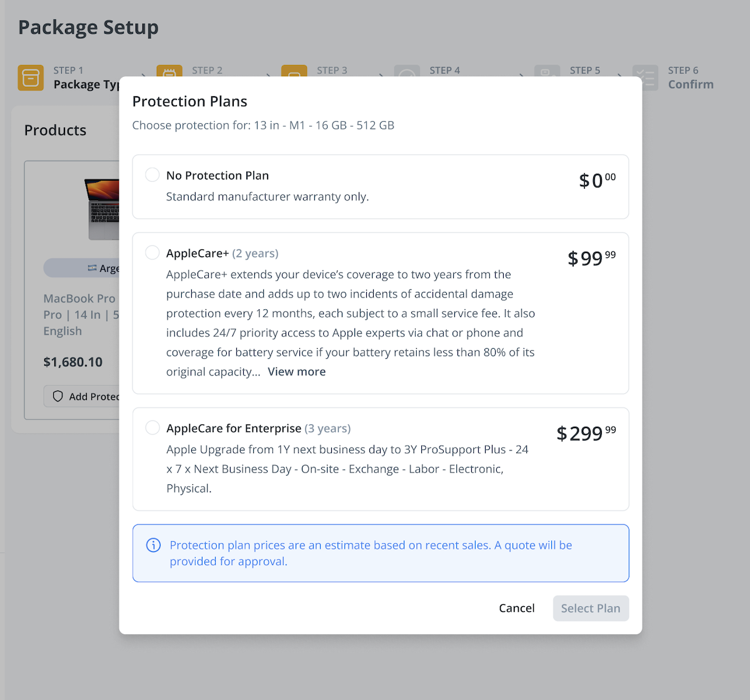Select the AppleCare for Enterprise plan
The image size is (750, 700).
point(152,427)
